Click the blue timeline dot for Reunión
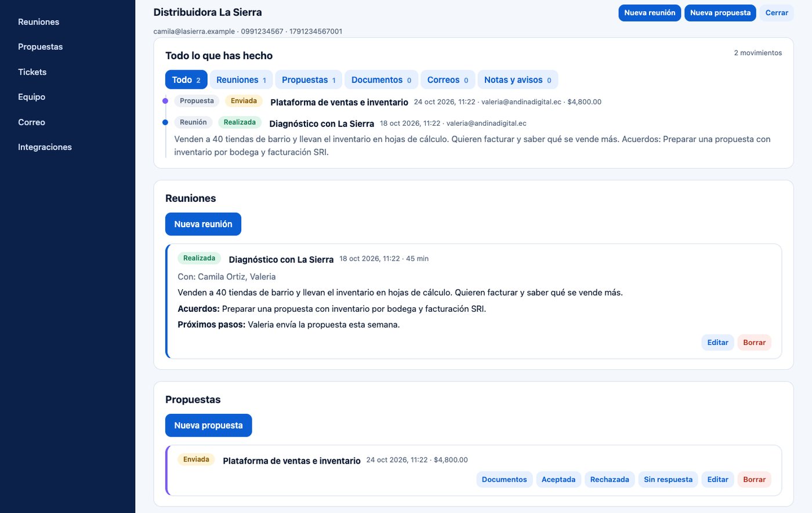 click(165, 122)
